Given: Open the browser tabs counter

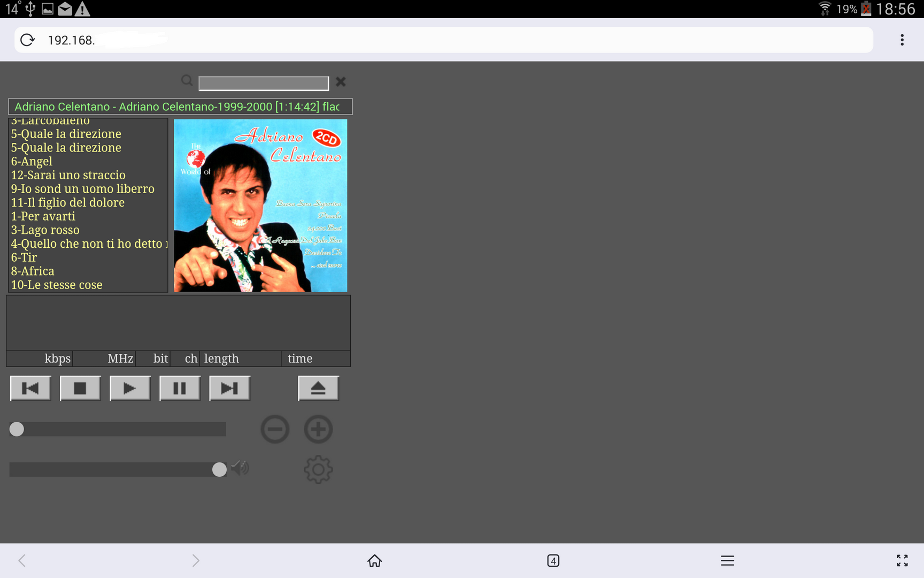Looking at the screenshot, I should tap(553, 560).
